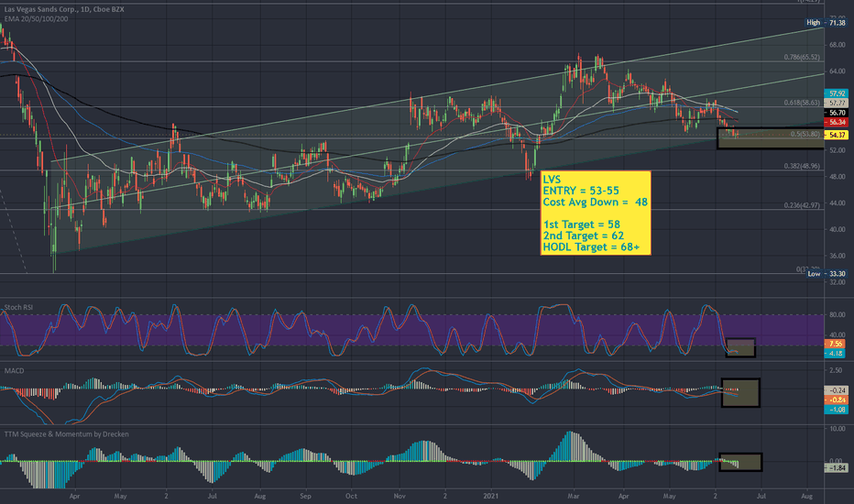Click the MACD -0.24 value tag
Screen dimensions: 854x504
point(836,390)
